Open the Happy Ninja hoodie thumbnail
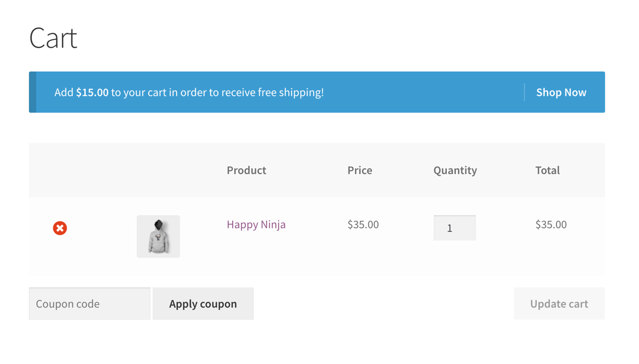The image size is (639, 364). click(x=158, y=236)
